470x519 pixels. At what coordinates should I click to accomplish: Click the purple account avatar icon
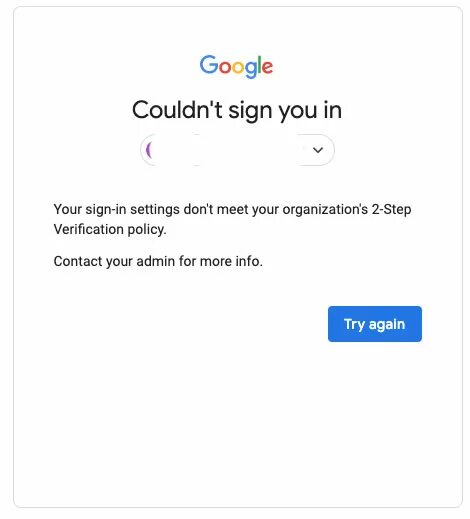[x=149, y=150]
